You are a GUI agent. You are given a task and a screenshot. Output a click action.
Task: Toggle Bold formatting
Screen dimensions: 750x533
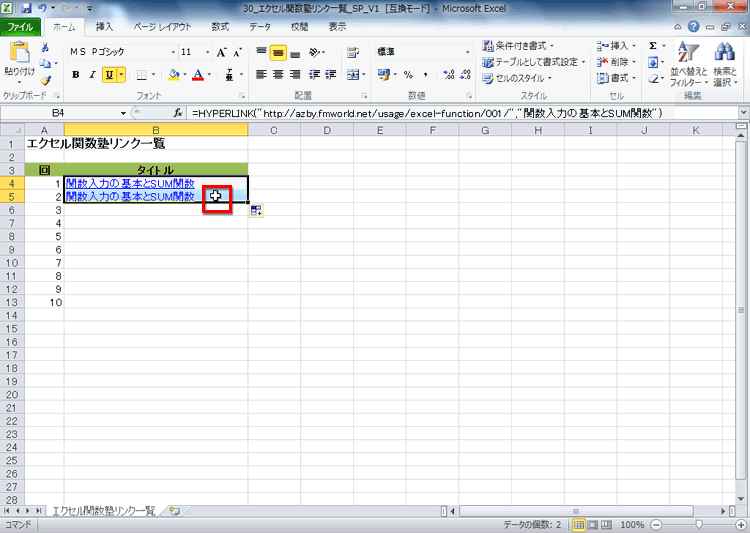76,75
